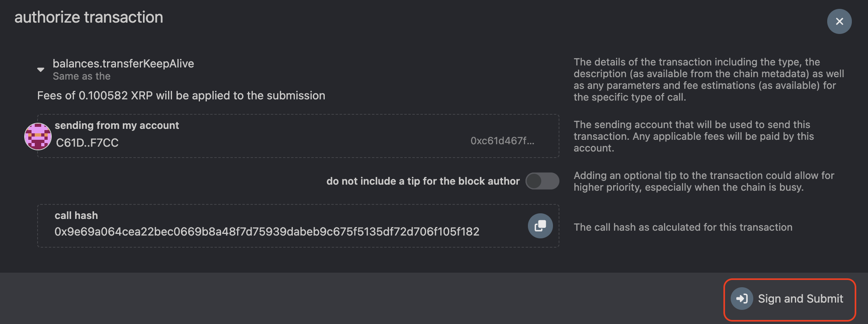Copy the call hash using copy icon
The height and width of the screenshot is (324, 868).
[540, 226]
